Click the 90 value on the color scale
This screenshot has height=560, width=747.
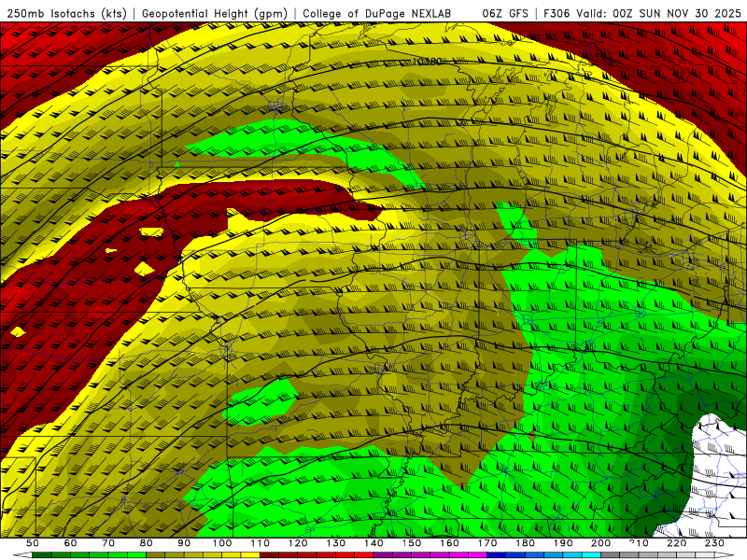point(184,543)
